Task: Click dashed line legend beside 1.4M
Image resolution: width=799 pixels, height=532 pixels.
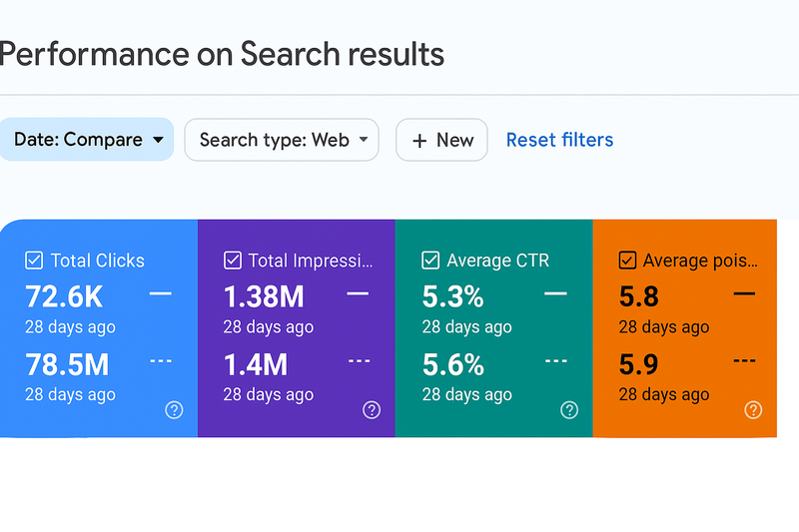Action: (x=358, y=361)
